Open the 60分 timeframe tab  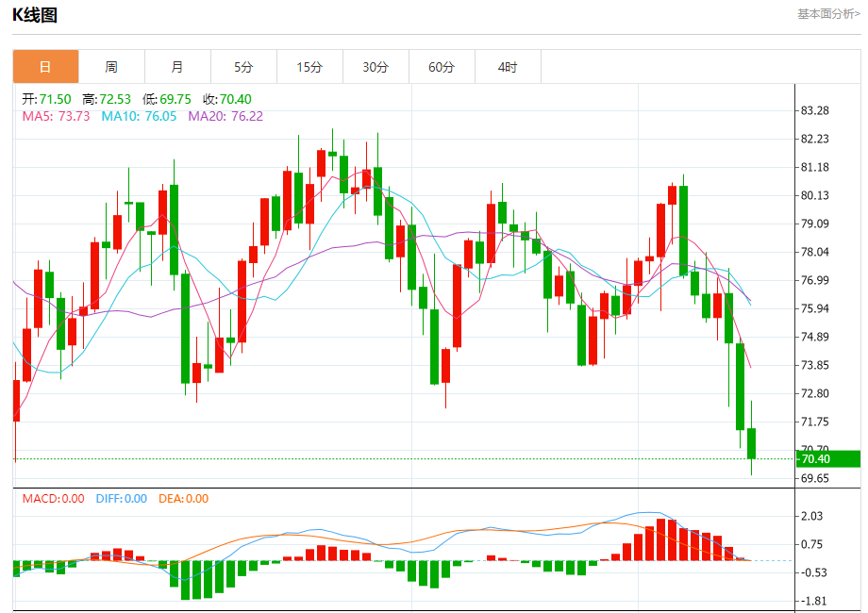[x=442, y=67]
